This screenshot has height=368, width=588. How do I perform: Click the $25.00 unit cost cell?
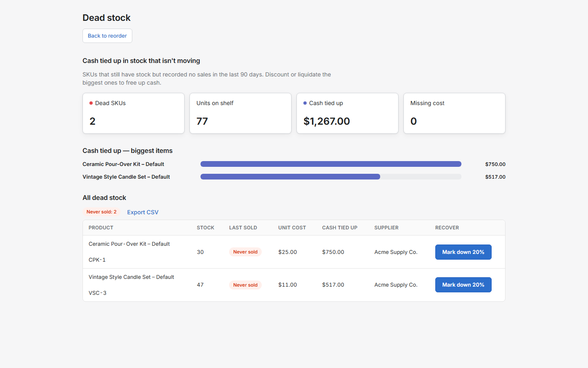[287, 252]
